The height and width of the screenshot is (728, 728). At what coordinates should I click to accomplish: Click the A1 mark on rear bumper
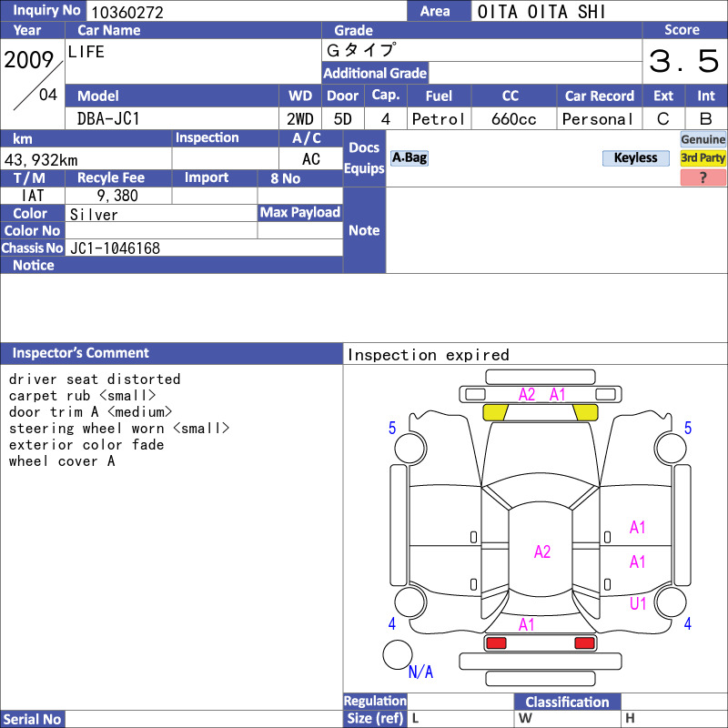[527, 624]
